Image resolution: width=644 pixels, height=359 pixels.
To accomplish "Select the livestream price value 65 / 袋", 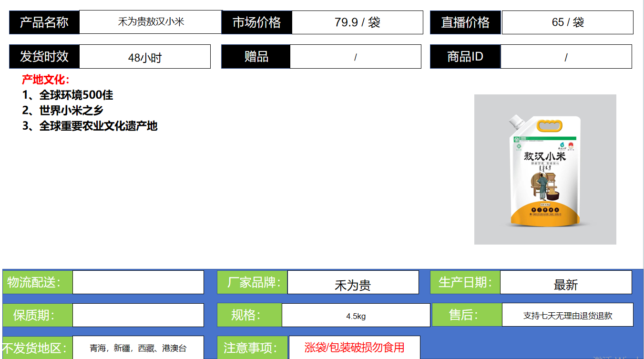I will coord(567,22).
